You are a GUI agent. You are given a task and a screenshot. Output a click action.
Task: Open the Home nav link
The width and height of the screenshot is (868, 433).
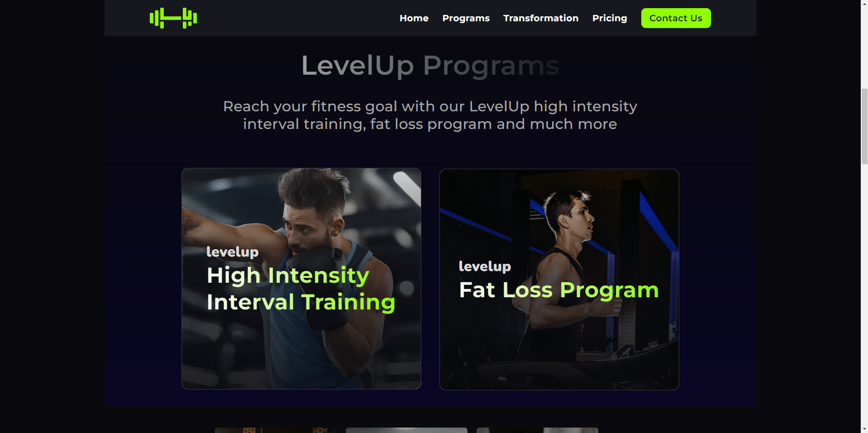click(414, 18)
